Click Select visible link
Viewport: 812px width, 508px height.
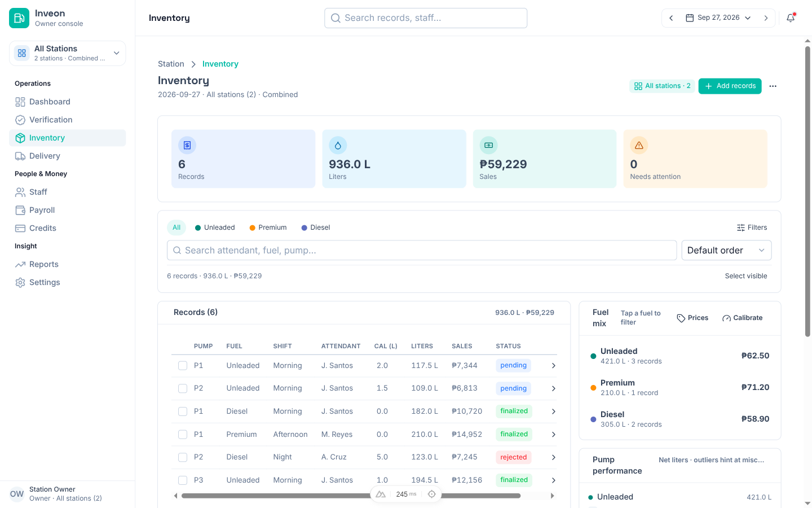pyautogui.click(x=746, y=276)
